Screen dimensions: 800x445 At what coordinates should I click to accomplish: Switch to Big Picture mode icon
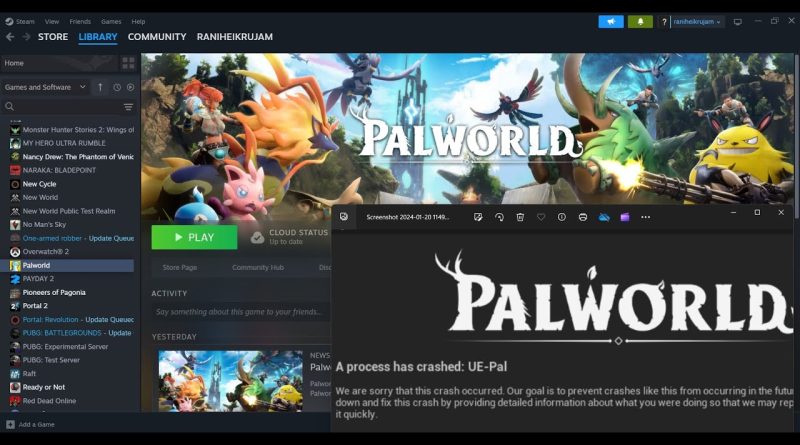(x=738, y=22)
